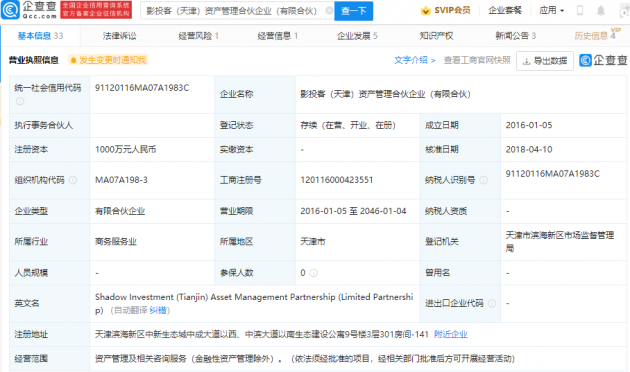Click 存续 registration status value

[348, 125]
